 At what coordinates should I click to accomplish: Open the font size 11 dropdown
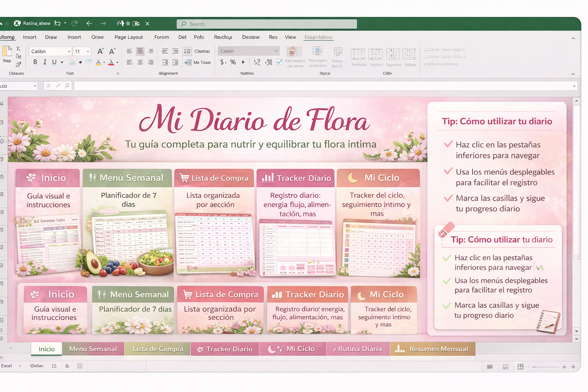click(88, 51)
